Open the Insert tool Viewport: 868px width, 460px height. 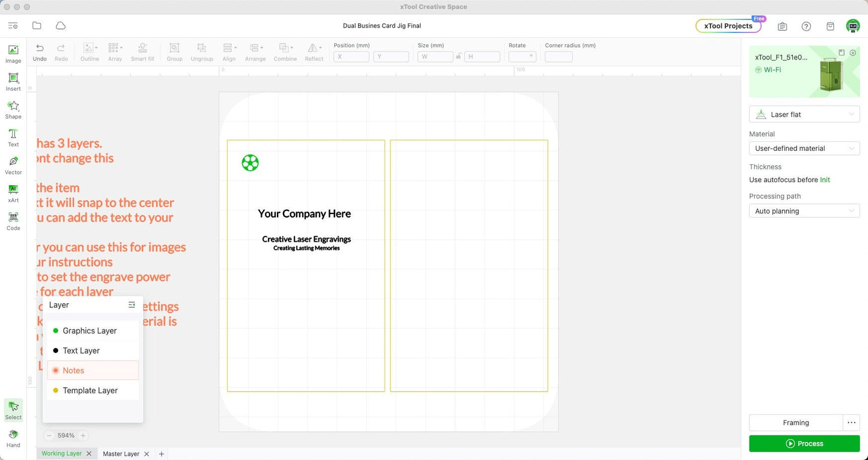click(13, 82)
